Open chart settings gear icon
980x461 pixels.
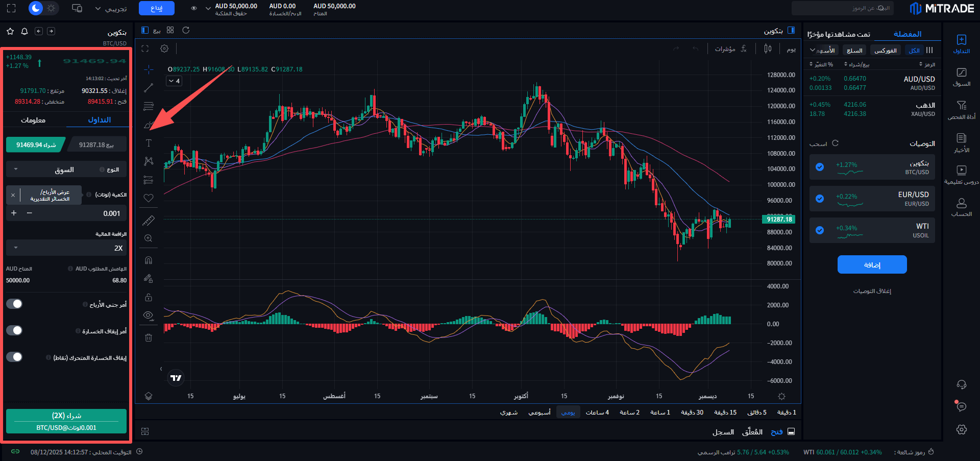click(164, 48)
